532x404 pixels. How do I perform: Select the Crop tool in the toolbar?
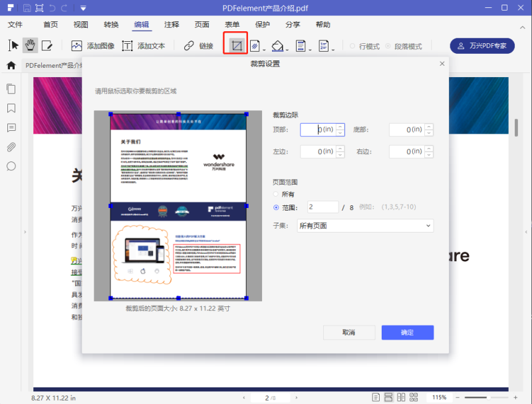point(235,44)
